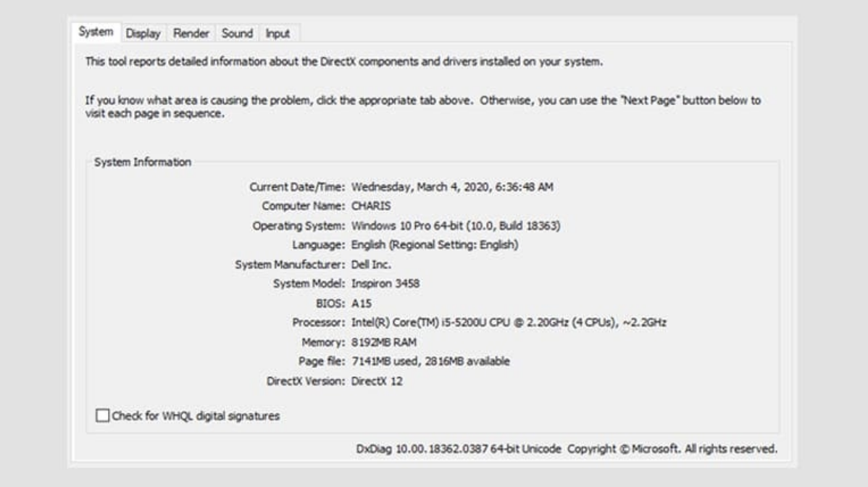Click the 8192MB RAM memory value
The image size is (868, 487).
pyautogui.click(x=384, y=342)
